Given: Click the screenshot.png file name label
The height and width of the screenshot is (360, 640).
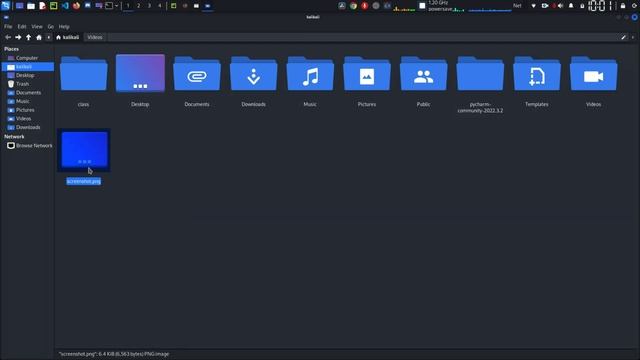Looking at the screenshot, I should pos(84,181).
